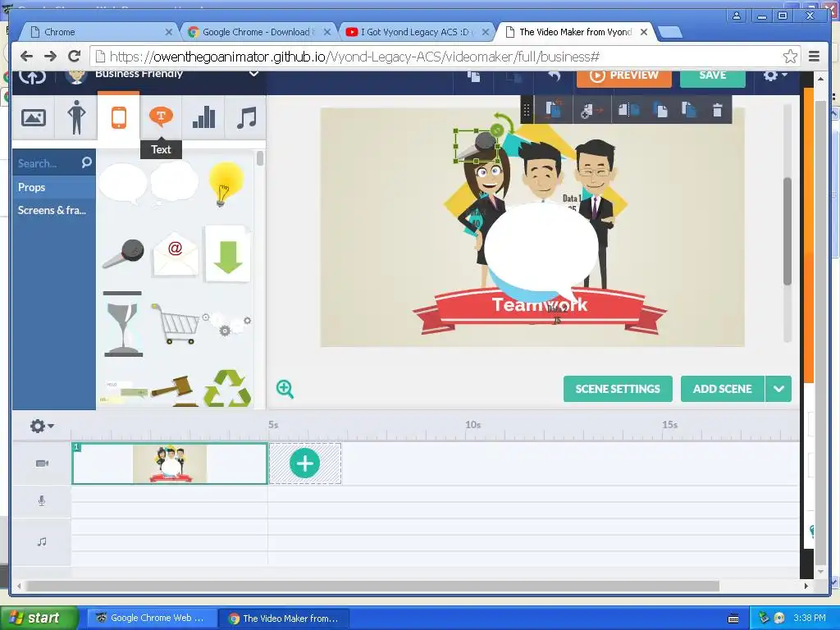Pick the gavel prop
Image resolution: width=840 pixels, height=630 pixels.
[x=172, y=390]
